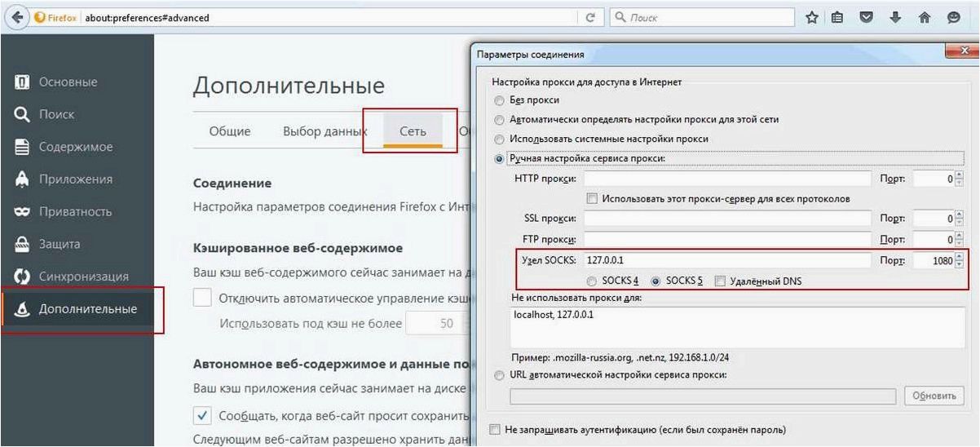Screen dimensions: 980x447
Task: Click the Не использовать прокси для text area
Action: [737, 327]
